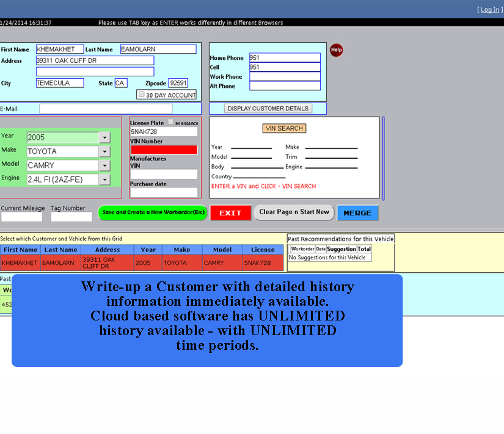Open the Model dropdown showing CAMRY
504x434 pixels.
pos(104,165)
